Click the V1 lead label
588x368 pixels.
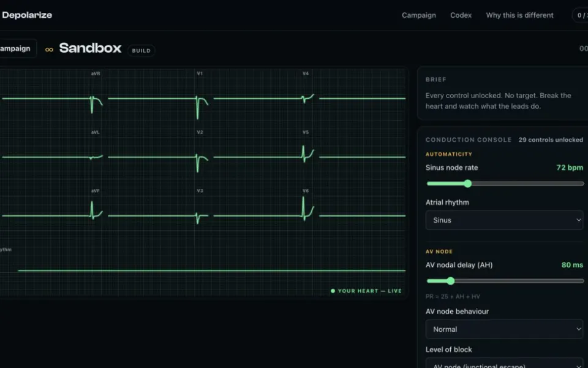click(200, 74)
